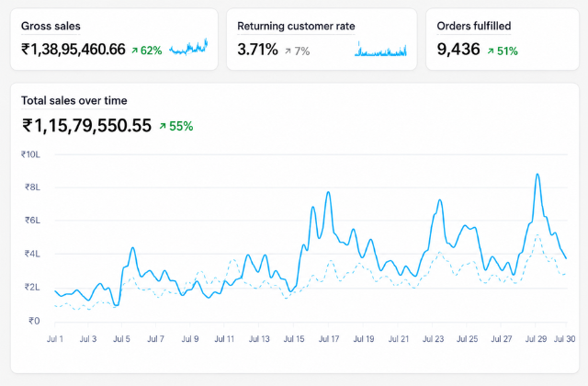The image size is (588, 386).
Task: Click the 7% change indicator
Action: click(298, 51)
